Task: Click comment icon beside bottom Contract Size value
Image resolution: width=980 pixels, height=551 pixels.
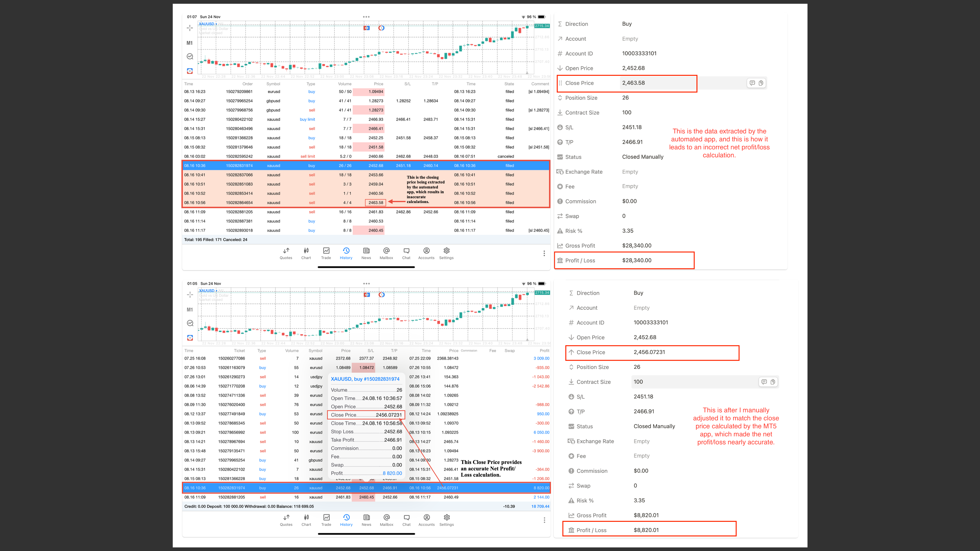Action: [x=764, y=382]
